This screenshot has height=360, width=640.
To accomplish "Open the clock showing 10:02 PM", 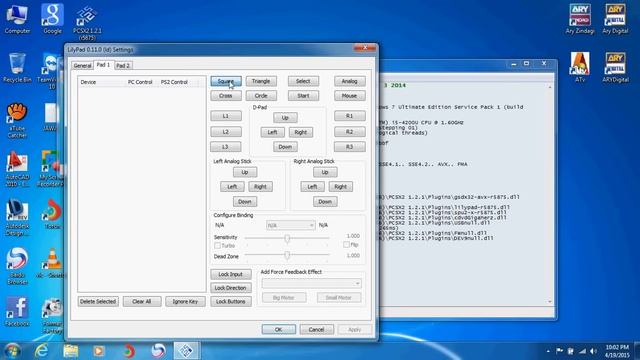I will point(617,351).
